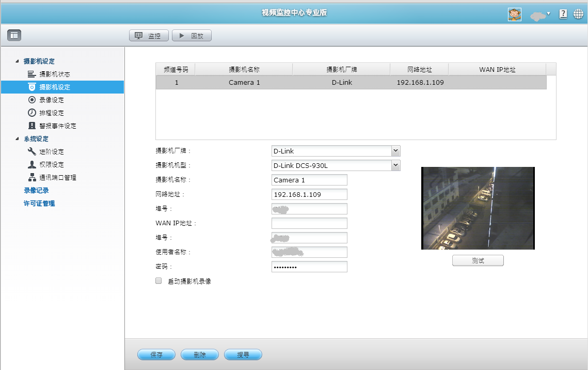Sort by 频道号码 column header

pyautogui.click(x=176, y=69)
